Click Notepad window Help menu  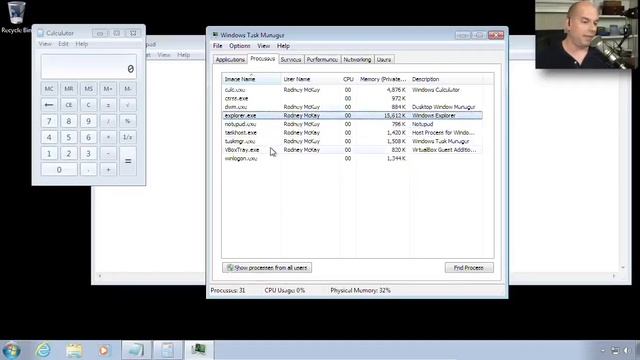coord(184,55)
